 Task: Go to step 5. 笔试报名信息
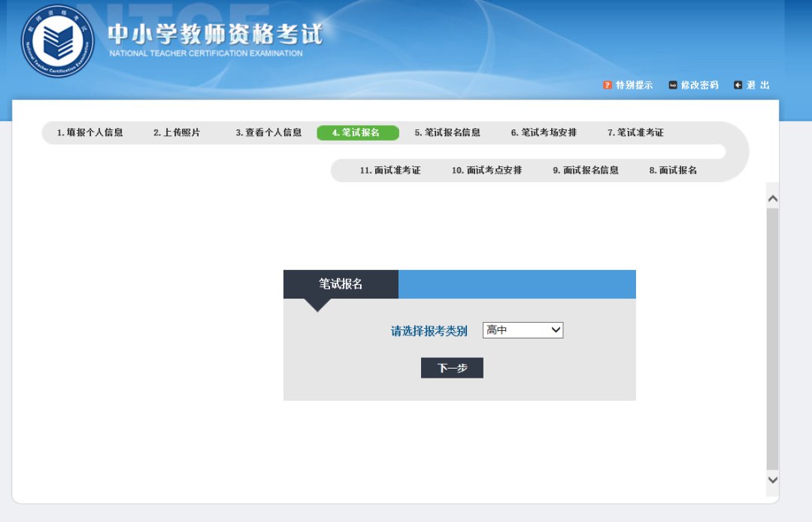click(x=447, y=132)
